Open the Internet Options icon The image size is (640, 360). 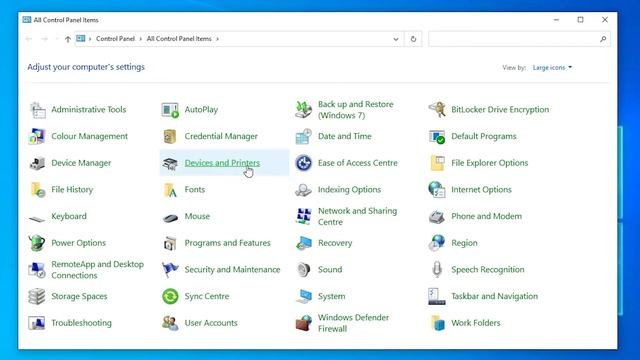437,190
